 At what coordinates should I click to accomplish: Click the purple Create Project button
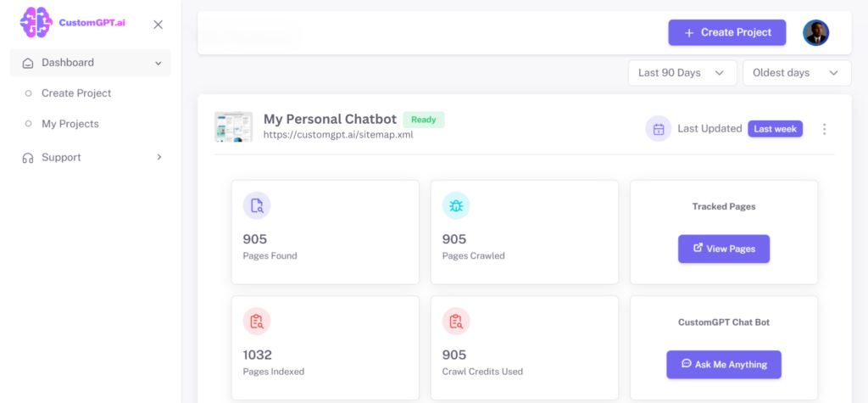(x=726, y=33)
